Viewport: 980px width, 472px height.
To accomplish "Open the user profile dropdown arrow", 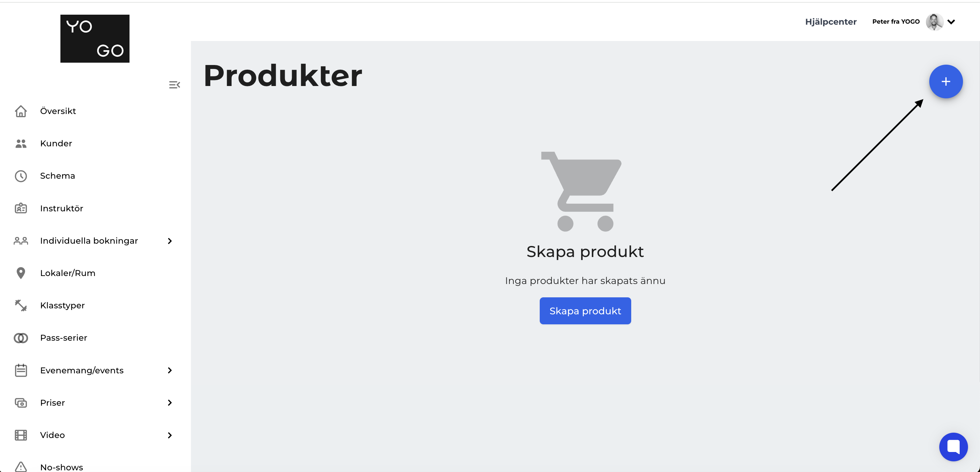I will pos(951,22).
